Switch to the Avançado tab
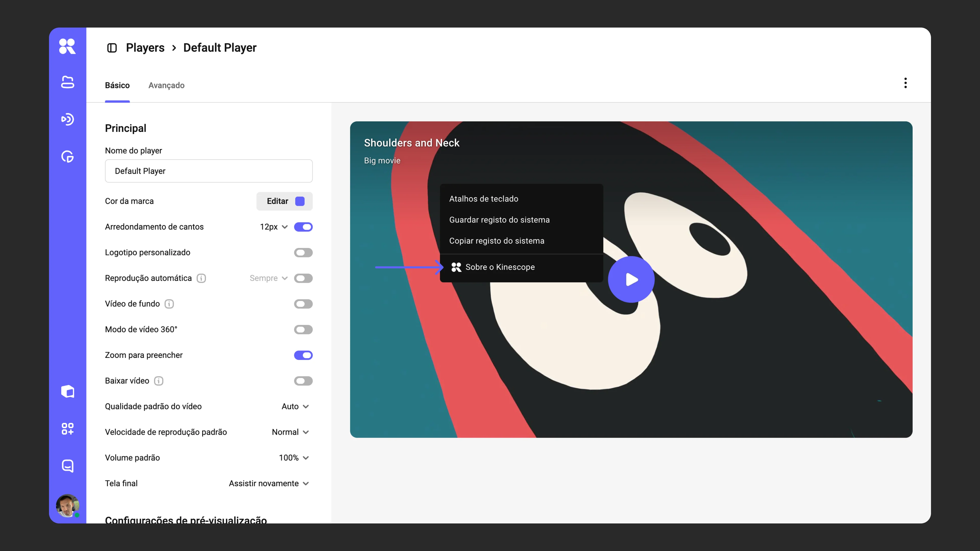The height and width of the screenshot is (551, 980). (x=166, y=85)
